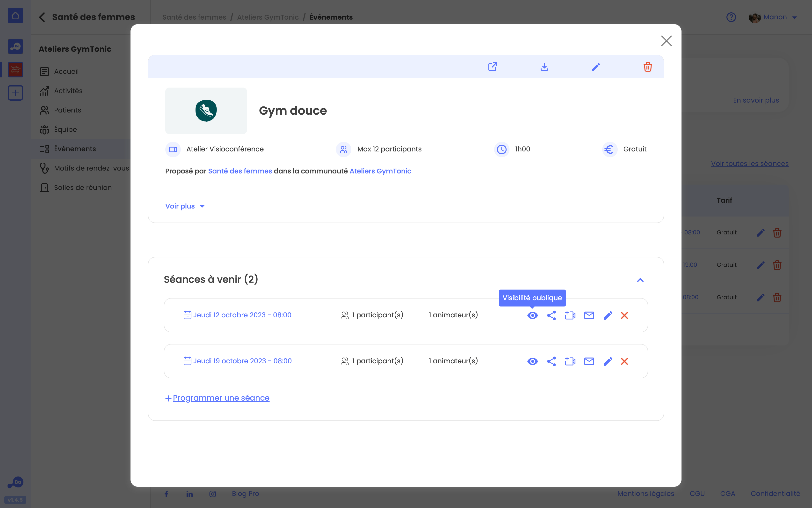Cancel the 12 octobre session
This screenshot has height=508, width=812.
coord(624,315)
